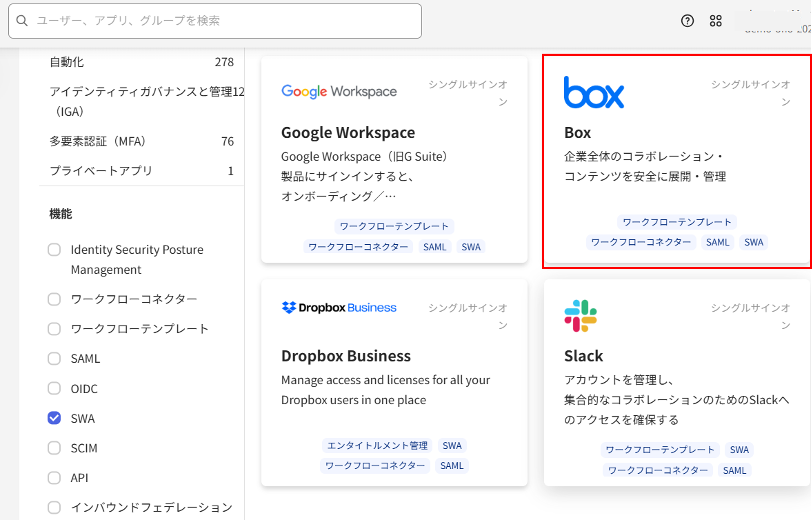Check the OIDC filter checkbox
The width and height of the screenshot is (812, 520).
[x=54, y=388]
